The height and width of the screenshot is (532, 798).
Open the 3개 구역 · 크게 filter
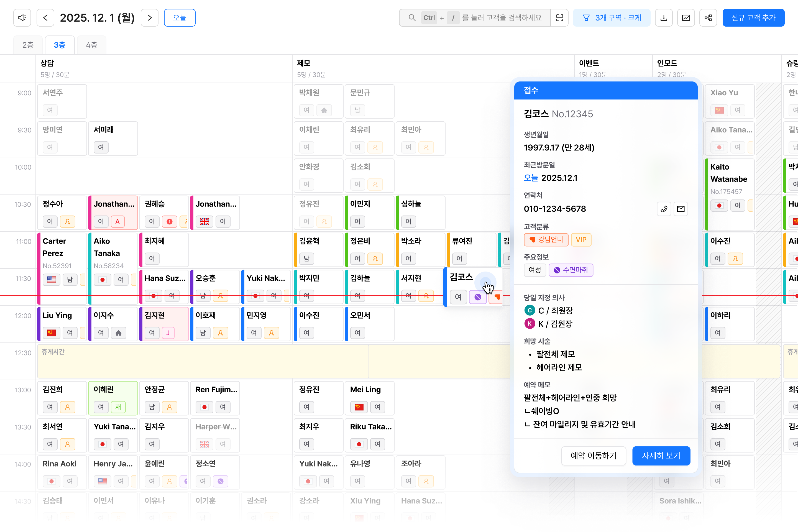click(x=612, y=18)
